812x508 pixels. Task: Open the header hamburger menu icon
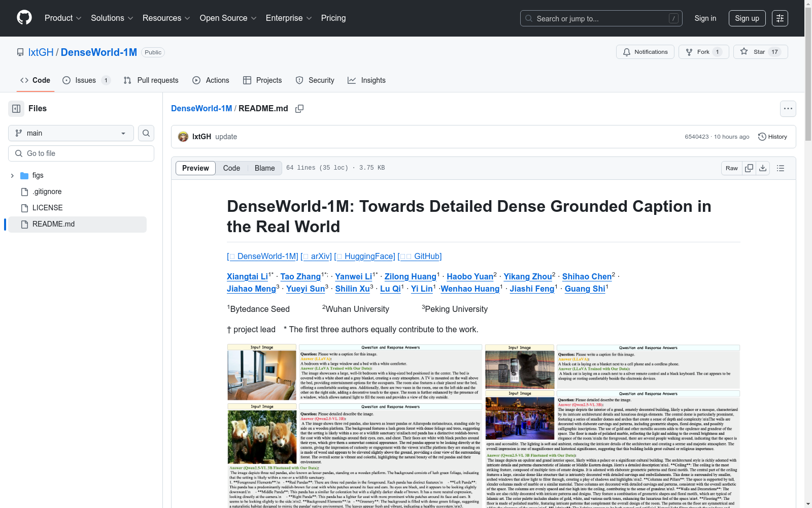780,18
